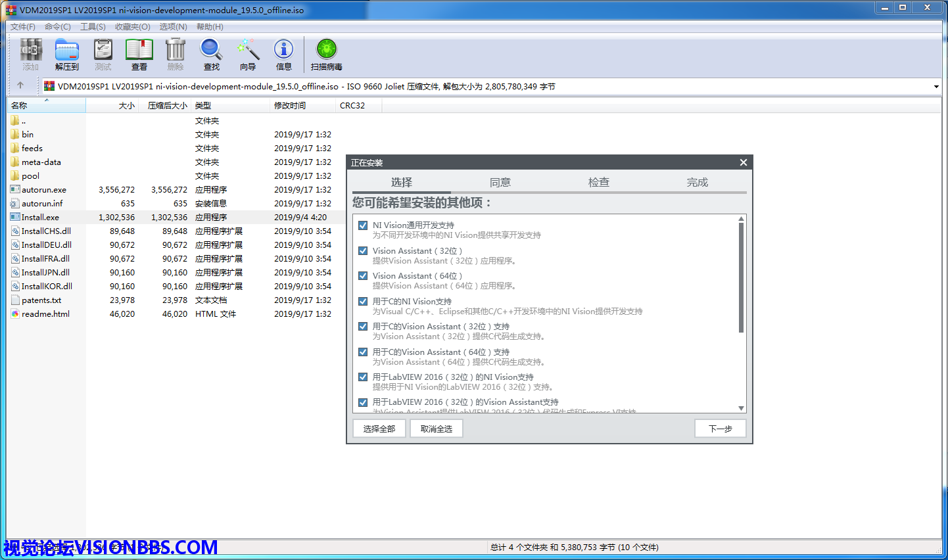The width and height of the screenshot is (948, 560).
Task: Uncheck NI Vision通用开发支持 checkbox
Action: tap(363, 225)
